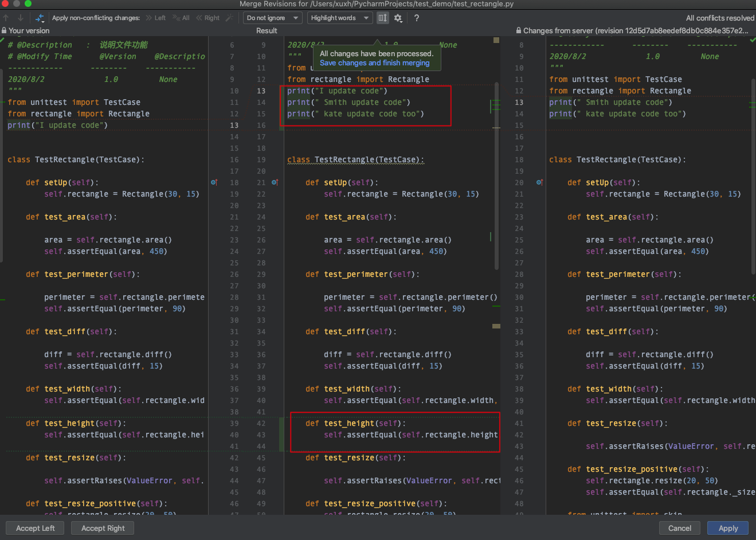Click 'self.assertEqual(area, 450)' in Result pane
The height and width of the screenshot is (540, 756).
pos(385,251)
